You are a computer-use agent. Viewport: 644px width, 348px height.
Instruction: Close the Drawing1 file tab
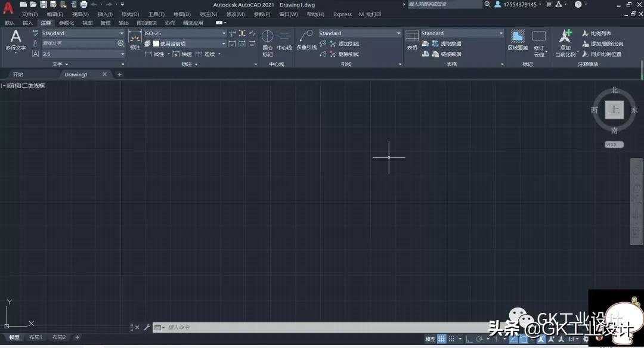pos(104,74)
